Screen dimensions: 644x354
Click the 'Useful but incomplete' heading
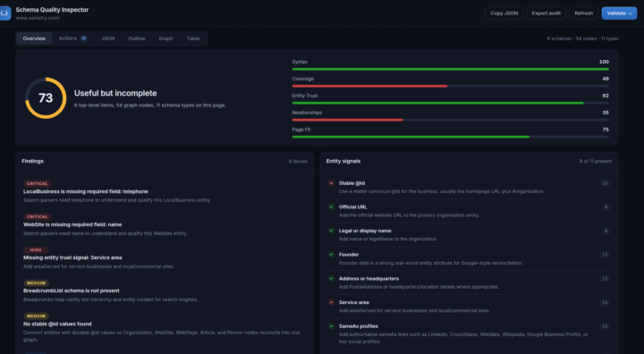115,93
